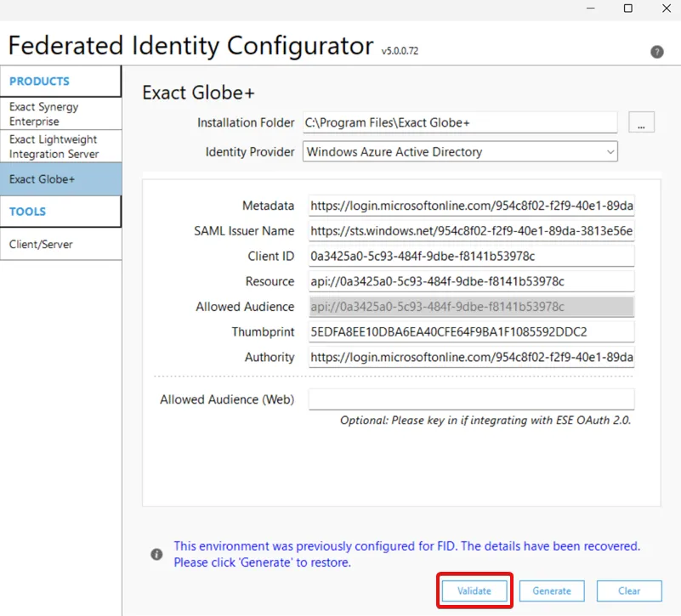Select Exact Globe+ in the sidebar
This screenshot has height=616, width=681.
click(x=61, y=179)
